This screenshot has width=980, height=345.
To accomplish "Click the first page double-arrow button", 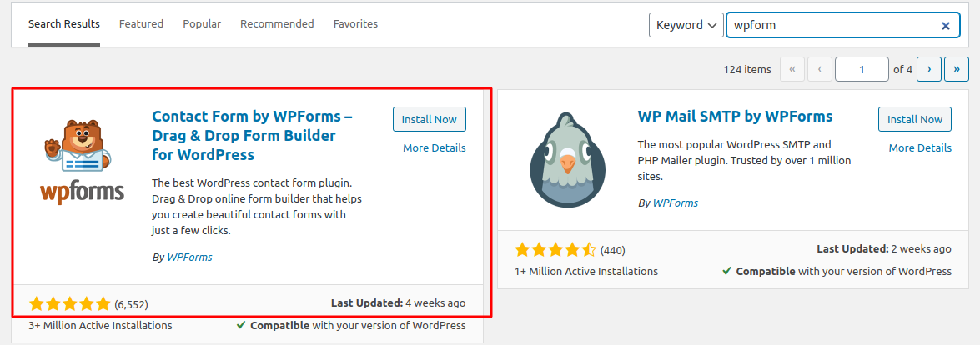I will [792, 70].
